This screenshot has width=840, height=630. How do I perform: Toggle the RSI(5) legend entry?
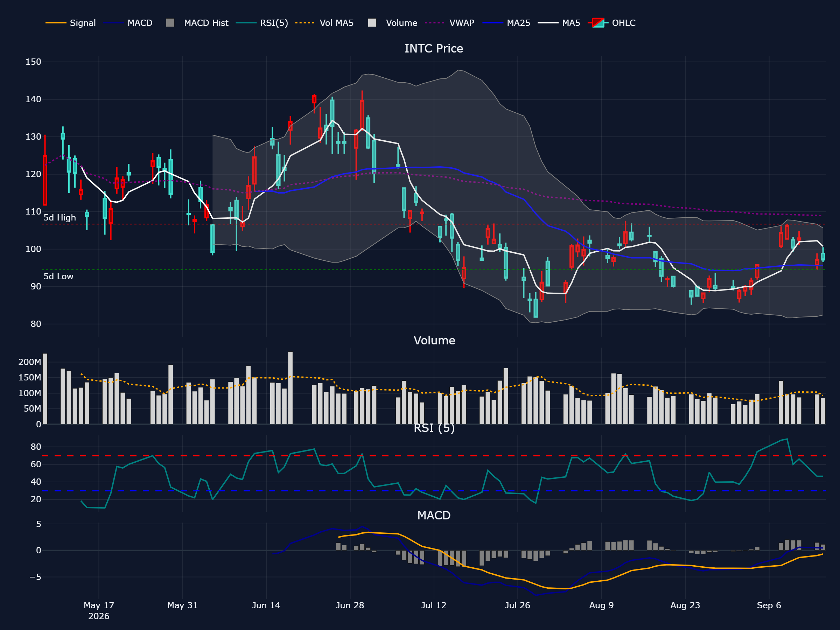[x=262, y=23]
